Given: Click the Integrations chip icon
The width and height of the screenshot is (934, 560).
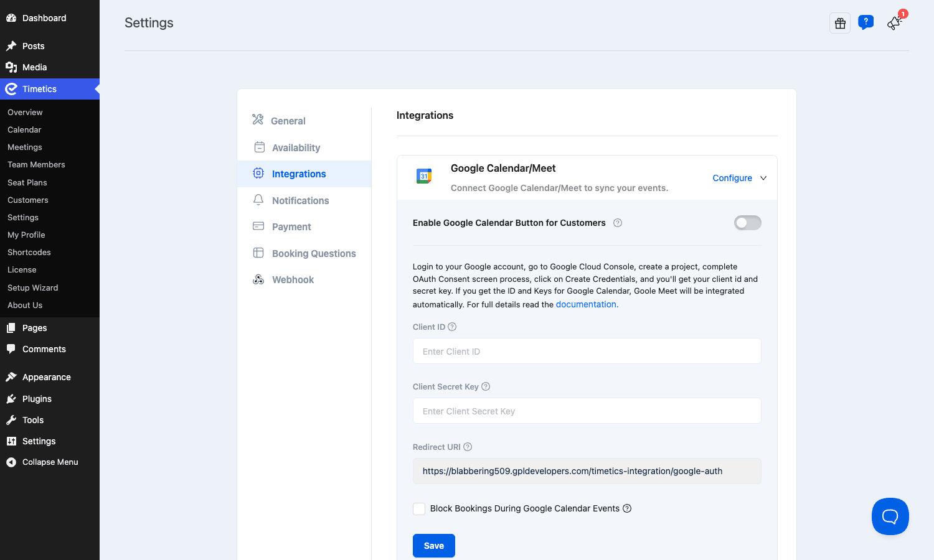Looking at the screenshot, I should 258,173.
